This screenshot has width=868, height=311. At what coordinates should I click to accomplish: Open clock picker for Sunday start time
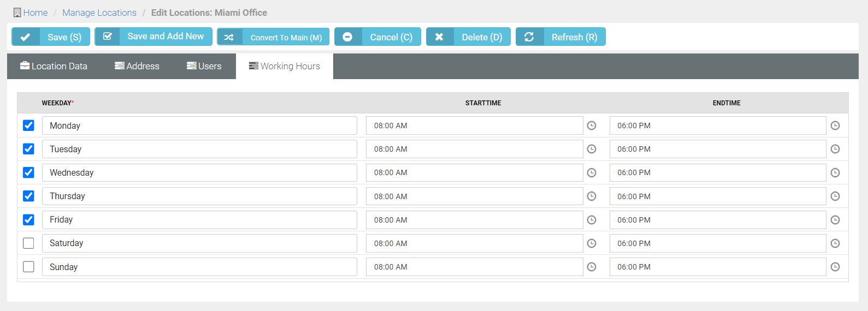click(592, 267)
